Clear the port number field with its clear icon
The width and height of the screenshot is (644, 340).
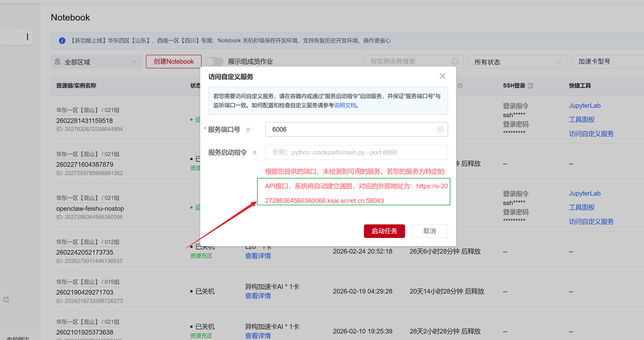tap(440, 129)
